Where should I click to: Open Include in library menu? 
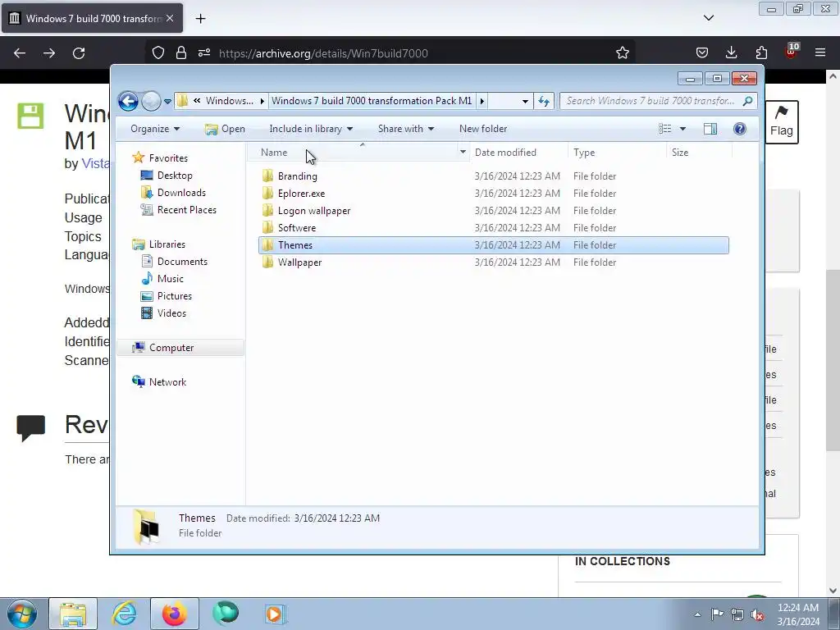pyautogui.click(x=311, y=129)
